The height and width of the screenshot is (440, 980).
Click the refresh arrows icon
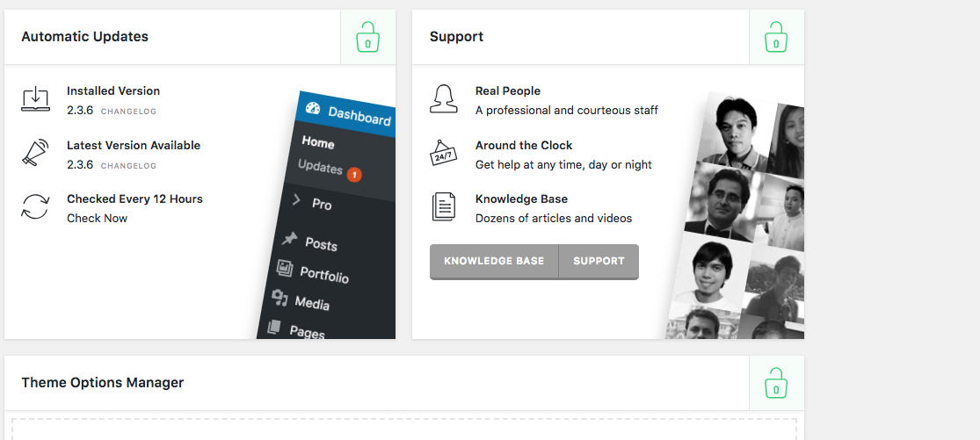(x=35, y=207)
